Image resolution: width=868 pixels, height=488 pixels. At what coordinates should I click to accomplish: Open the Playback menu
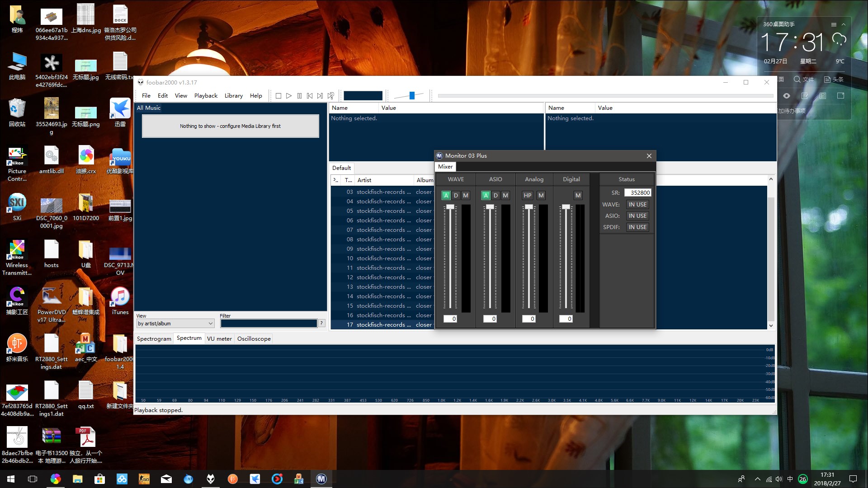[206, 96]
